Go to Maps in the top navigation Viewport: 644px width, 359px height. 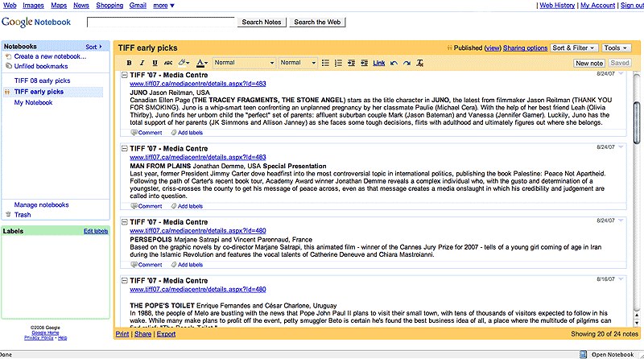point(59,6)
